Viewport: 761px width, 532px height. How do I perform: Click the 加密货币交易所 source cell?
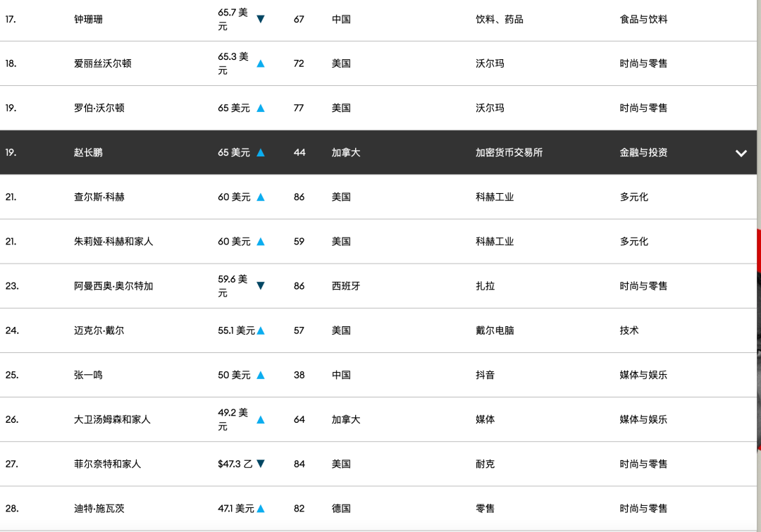pyautogui.click(x=509, y=152)
